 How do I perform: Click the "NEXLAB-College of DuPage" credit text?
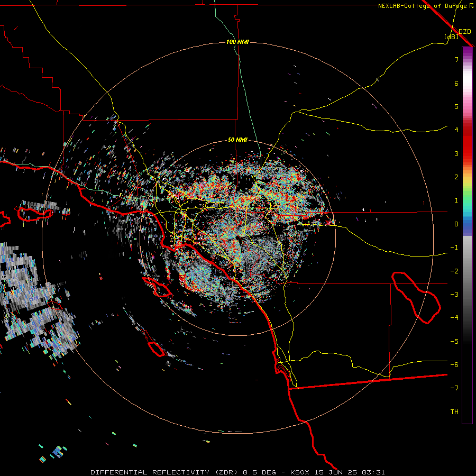(423, 6)
